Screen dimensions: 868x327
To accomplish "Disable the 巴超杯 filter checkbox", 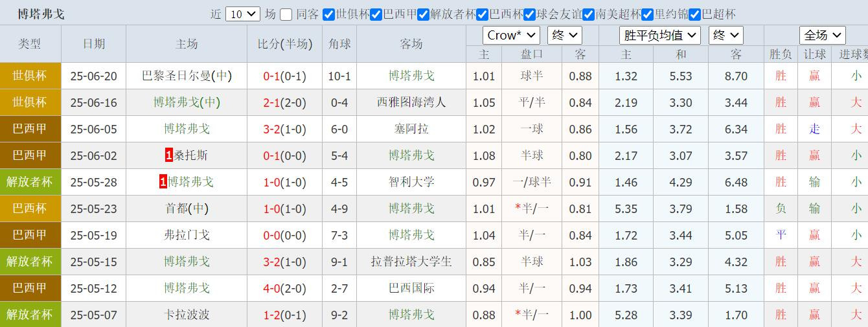I will (695, 14).
